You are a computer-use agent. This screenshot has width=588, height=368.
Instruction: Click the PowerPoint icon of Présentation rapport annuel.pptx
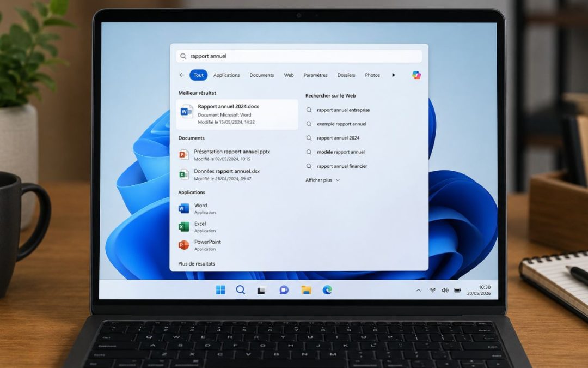point(184,154)
